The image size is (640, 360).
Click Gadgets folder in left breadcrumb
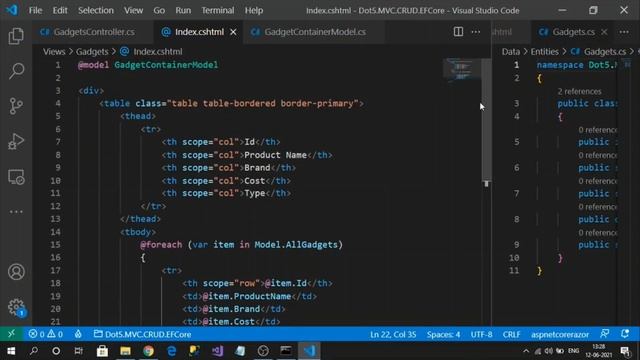[92, 51]
